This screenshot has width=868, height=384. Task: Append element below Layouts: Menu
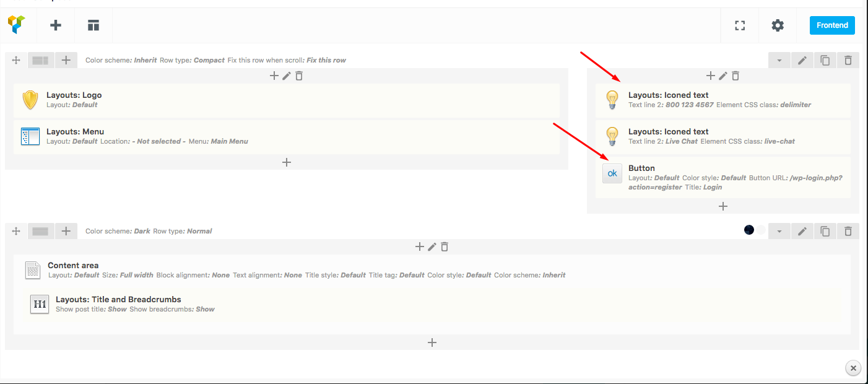[x=287, y=162]
